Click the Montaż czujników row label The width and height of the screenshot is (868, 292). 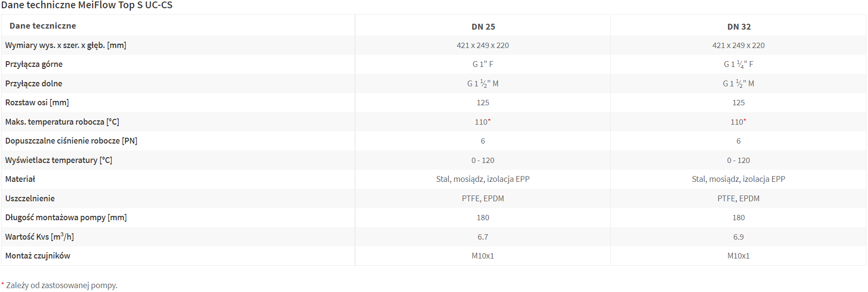click(38, 256)
